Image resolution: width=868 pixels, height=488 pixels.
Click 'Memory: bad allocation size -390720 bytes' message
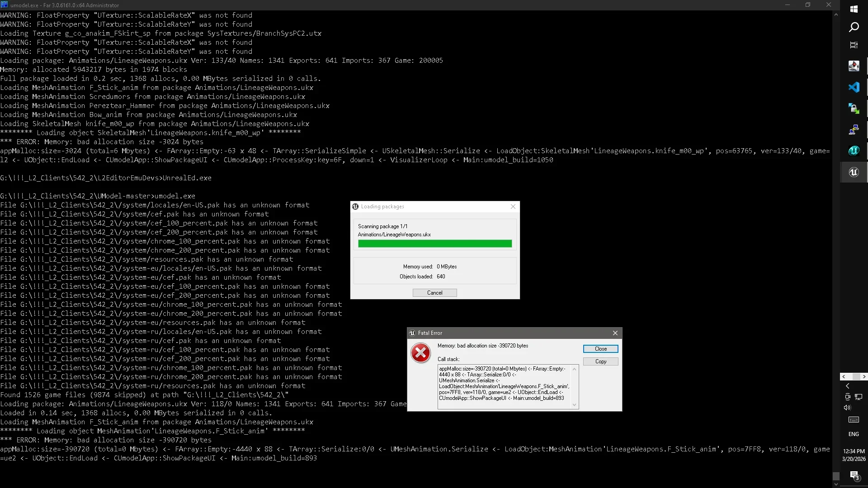click(x=482, y=346)
